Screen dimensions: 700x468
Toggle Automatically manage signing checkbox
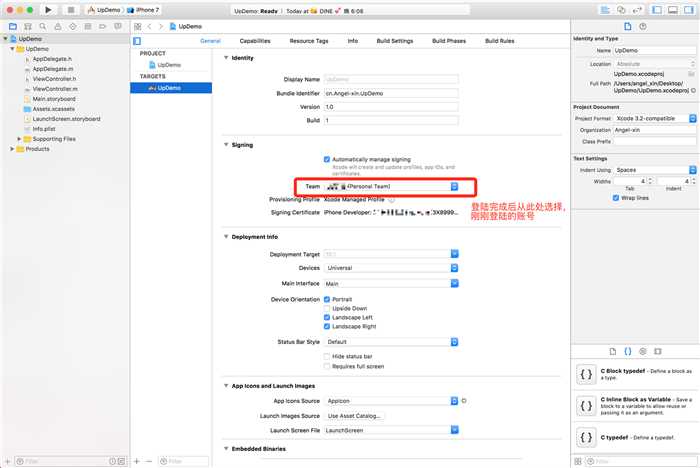click(x=327, y=159)
